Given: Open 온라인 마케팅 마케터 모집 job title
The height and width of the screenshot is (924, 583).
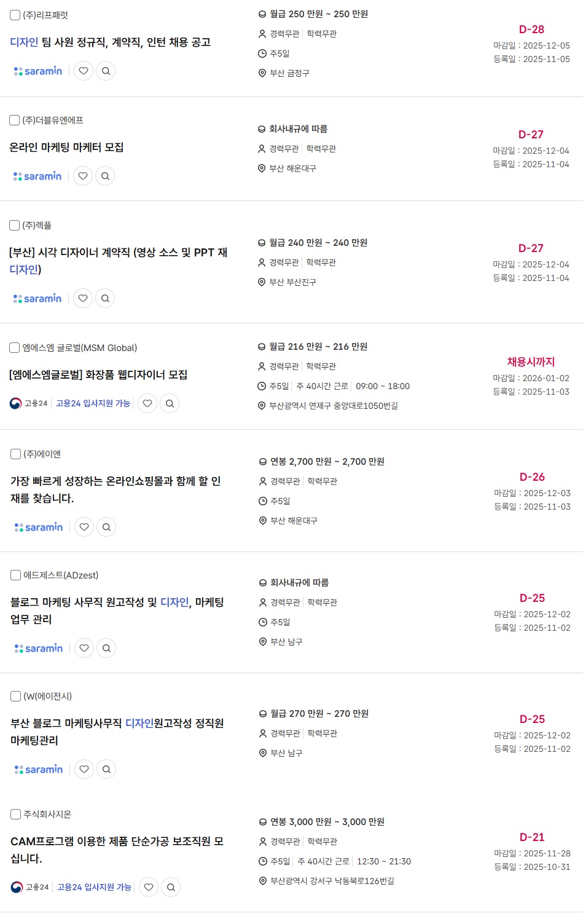Looking at the screenshot, I should pyautogui.click(x=66, y=148).
